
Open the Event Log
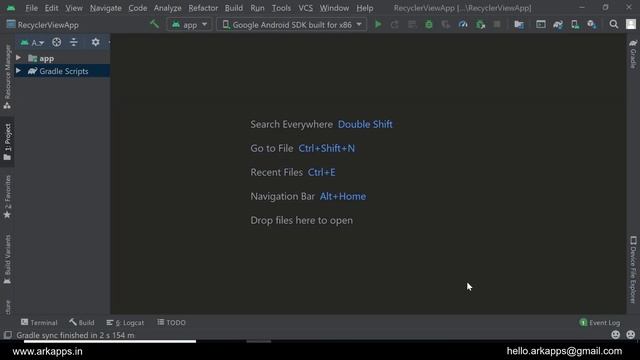point(599,322)
